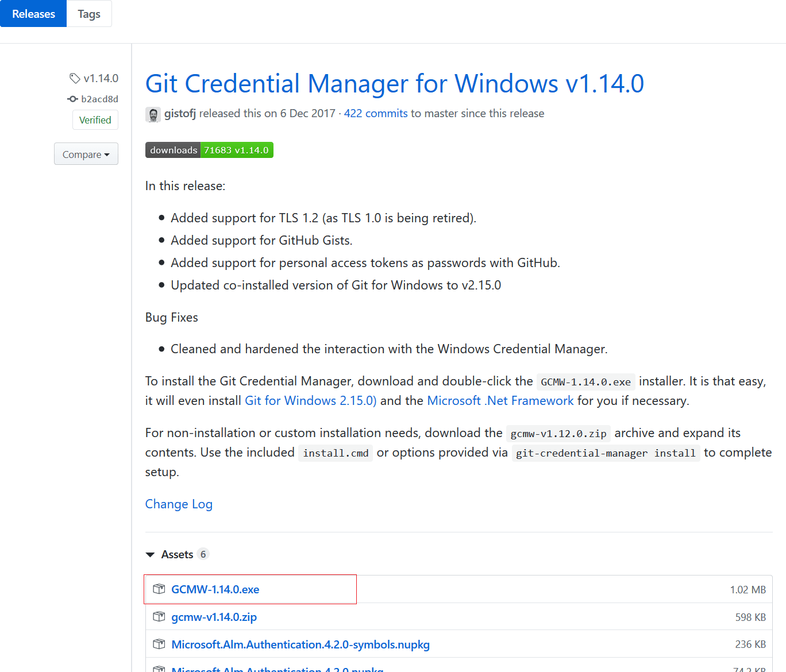The height and width of the screenshot is (672, 786).
Task: Click the downloads count badge
Action: coord(209,150)
